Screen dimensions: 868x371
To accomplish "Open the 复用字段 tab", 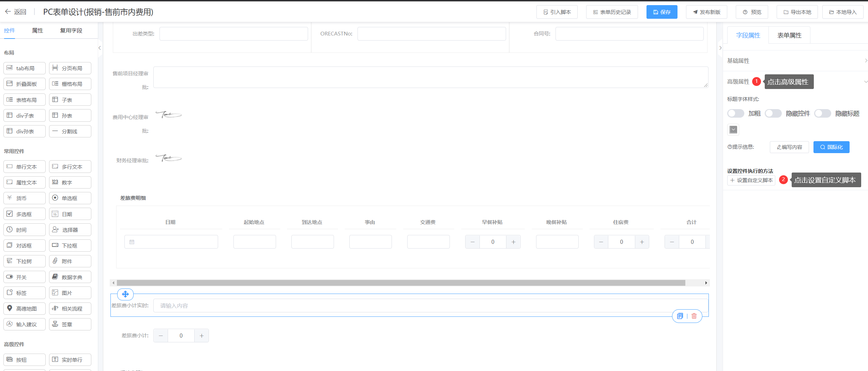I will (71, 31).
